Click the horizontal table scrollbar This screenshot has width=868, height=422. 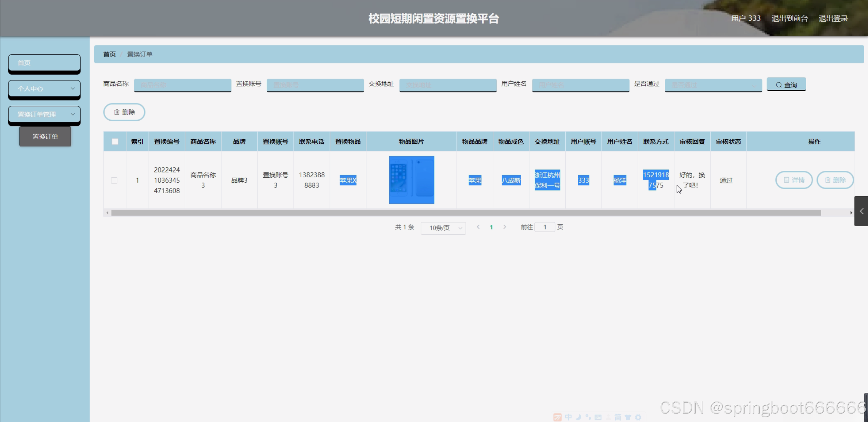(466, 213)
